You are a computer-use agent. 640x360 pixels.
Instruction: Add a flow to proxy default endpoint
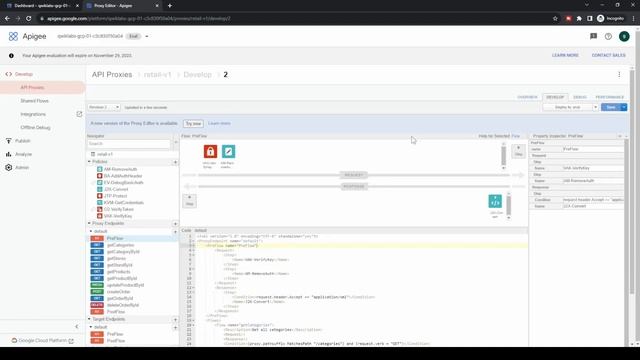(x=175, y=231)
